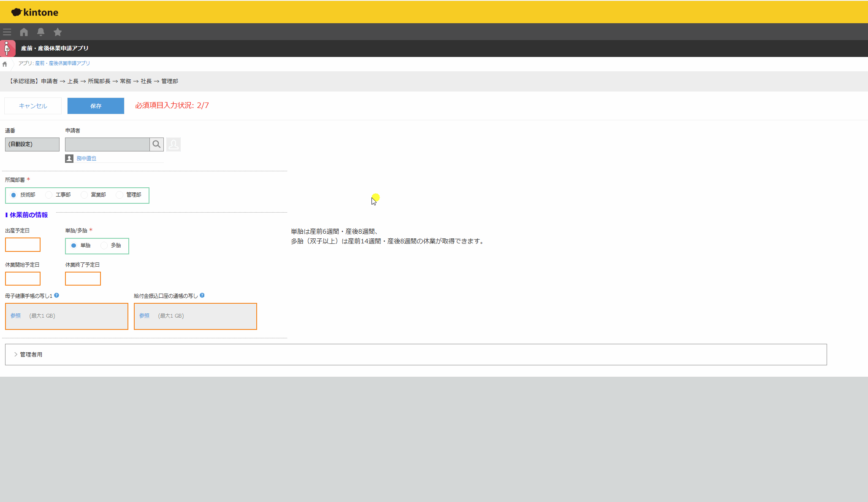The image size is (868, 502).
Task: Open the 産前・産後休業申請アプリ breadcrumb link
Action: point(62,63)
